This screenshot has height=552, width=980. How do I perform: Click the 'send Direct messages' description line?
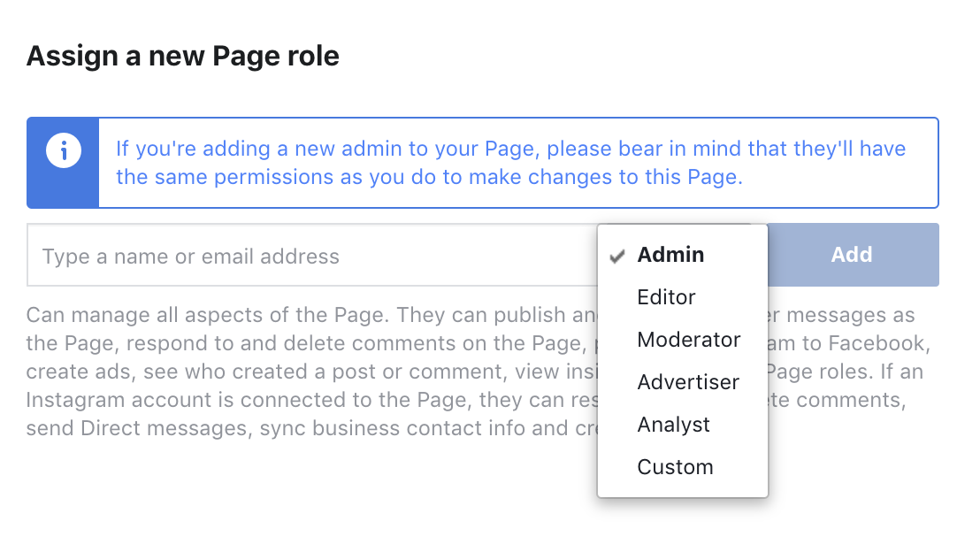(x=312, y=428)
